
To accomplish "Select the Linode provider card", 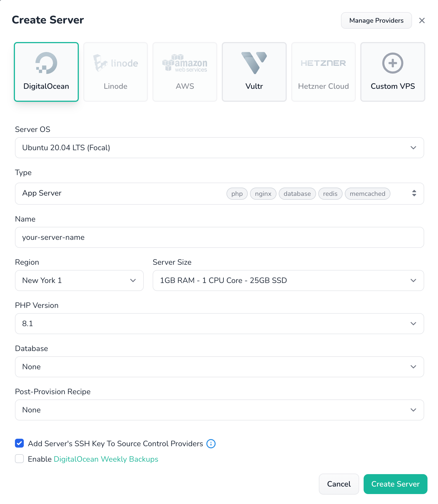I will [x=116, y=72].
